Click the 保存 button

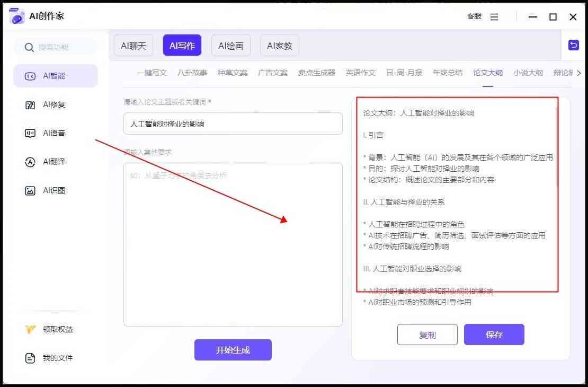coord(494,335)
